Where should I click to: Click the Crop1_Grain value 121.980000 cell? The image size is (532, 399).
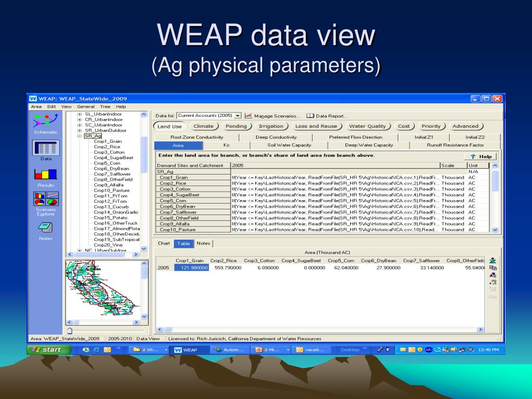pos(192,268)
